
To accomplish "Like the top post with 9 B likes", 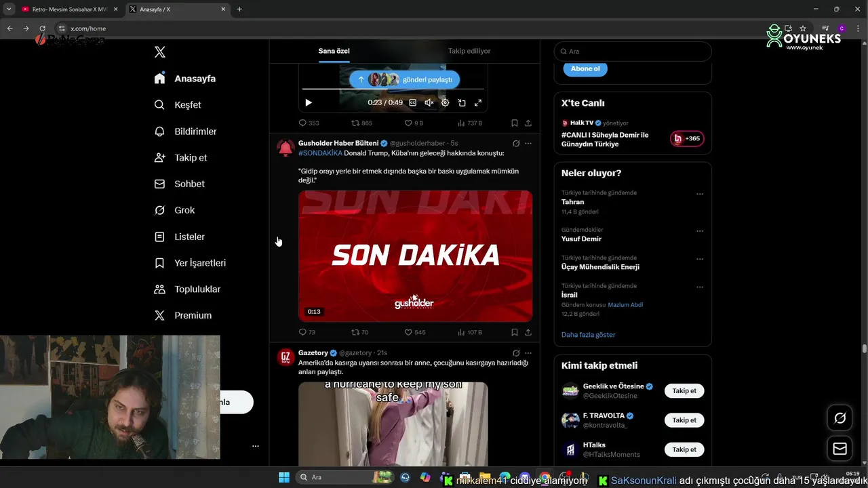I will (x=414, y=123).
